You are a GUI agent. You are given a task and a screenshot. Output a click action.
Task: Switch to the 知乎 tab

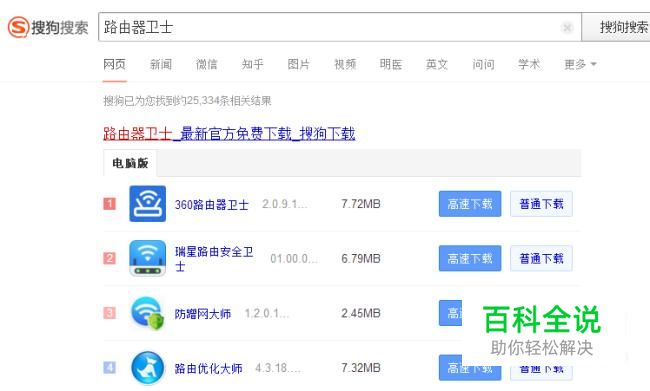252,64
